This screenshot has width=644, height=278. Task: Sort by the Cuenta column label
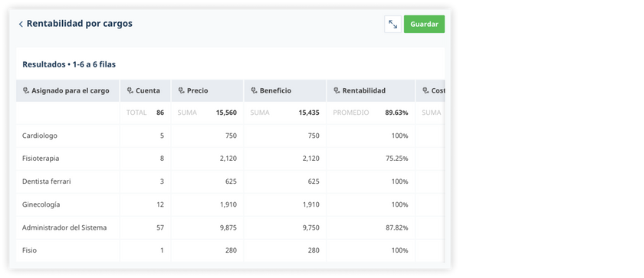tap(148, 90)
